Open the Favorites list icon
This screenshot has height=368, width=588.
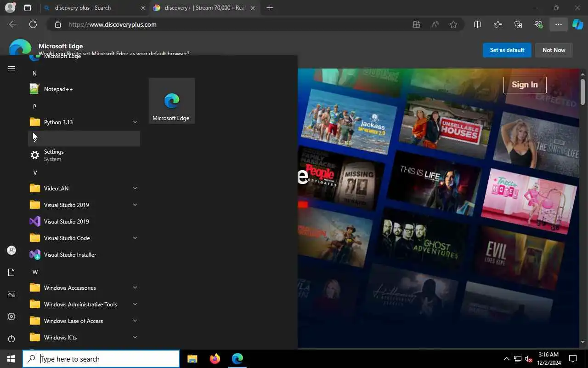[x=498, y=24]
